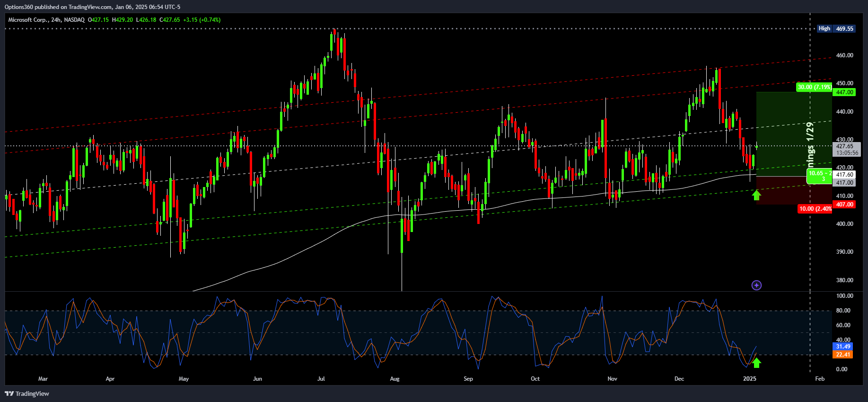This screenshot has height=402, width=868.
Task: Click the low value L426.18 in the legend
Action: point(146,20)
